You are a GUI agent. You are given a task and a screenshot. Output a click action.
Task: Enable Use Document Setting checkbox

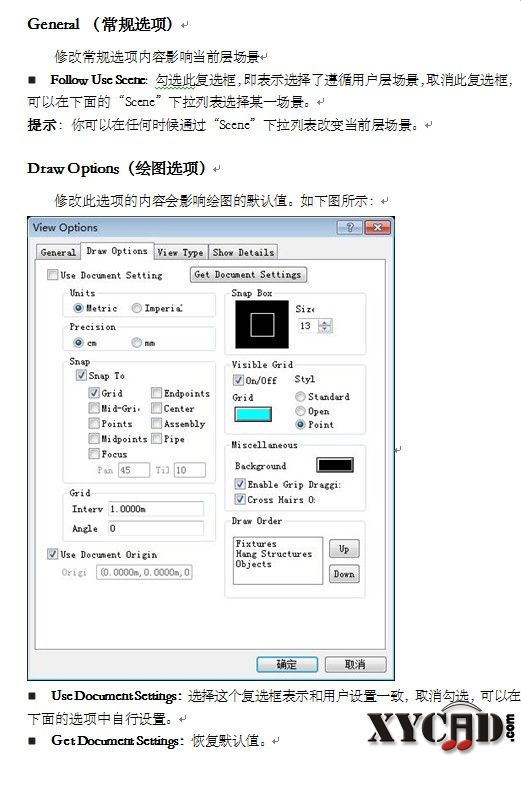point(52,275)
